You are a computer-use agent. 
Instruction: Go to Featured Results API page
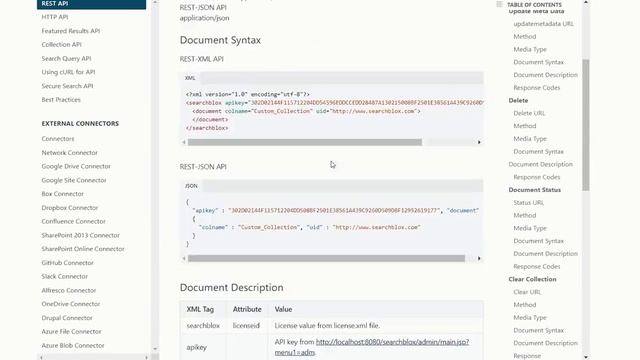click(x=71, y=31)
